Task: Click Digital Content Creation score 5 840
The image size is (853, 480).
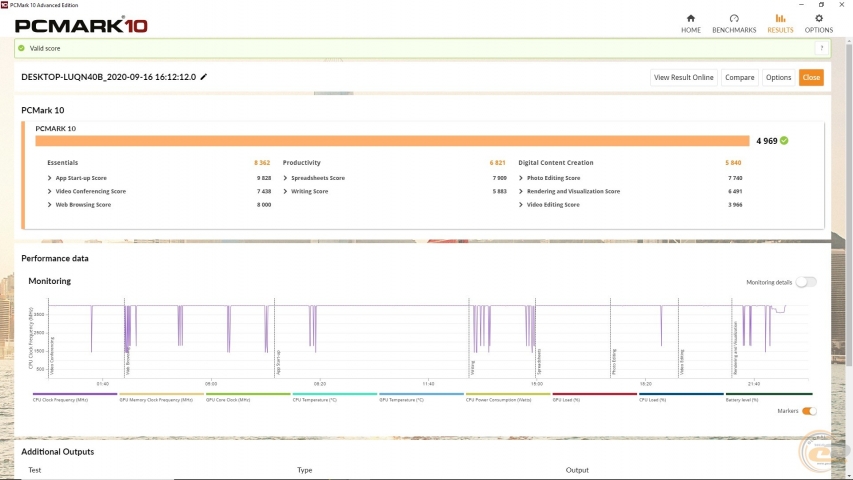Action: coord(733,163)
